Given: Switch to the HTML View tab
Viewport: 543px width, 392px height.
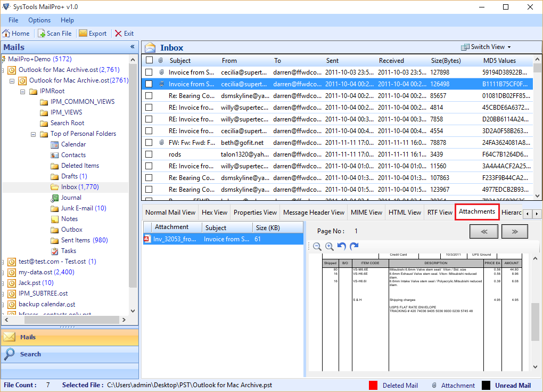Looking at the screenshot, I should [405, 213].
